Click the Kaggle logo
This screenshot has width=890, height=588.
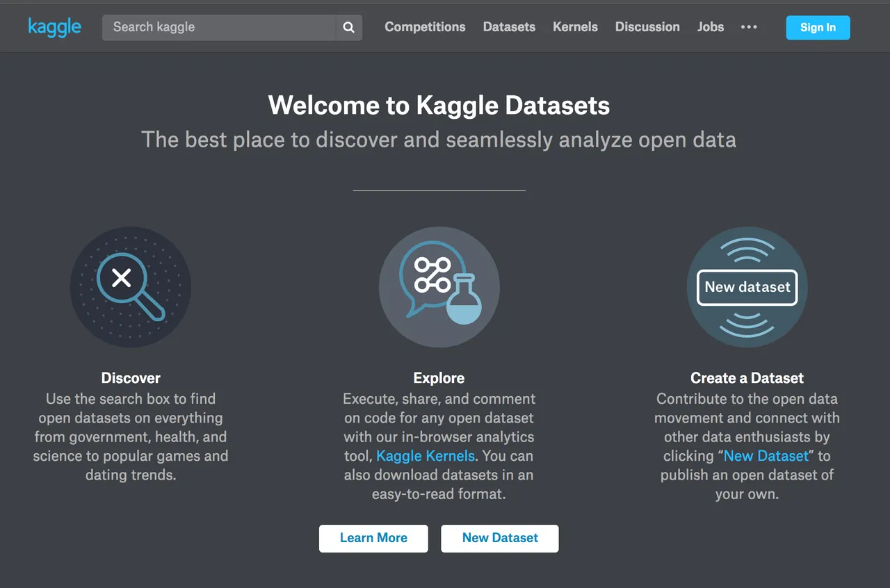pyautogui.click(x=54, y=27)
